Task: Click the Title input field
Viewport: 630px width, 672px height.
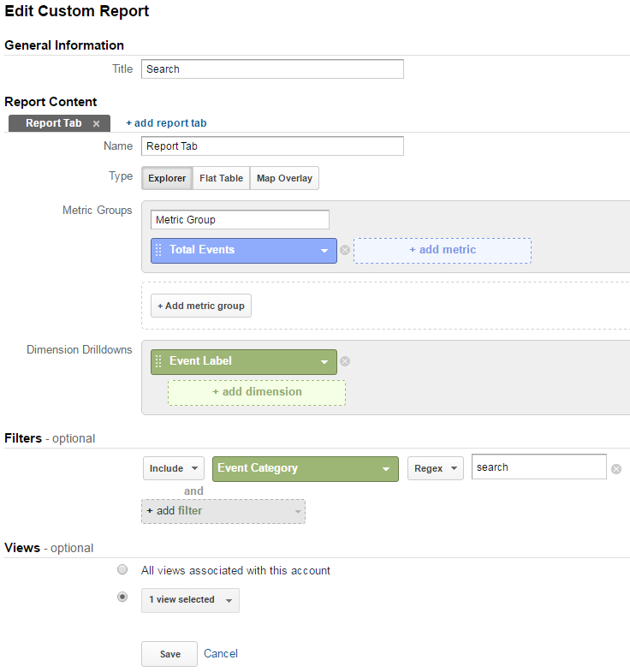Action: pos(272,69)
